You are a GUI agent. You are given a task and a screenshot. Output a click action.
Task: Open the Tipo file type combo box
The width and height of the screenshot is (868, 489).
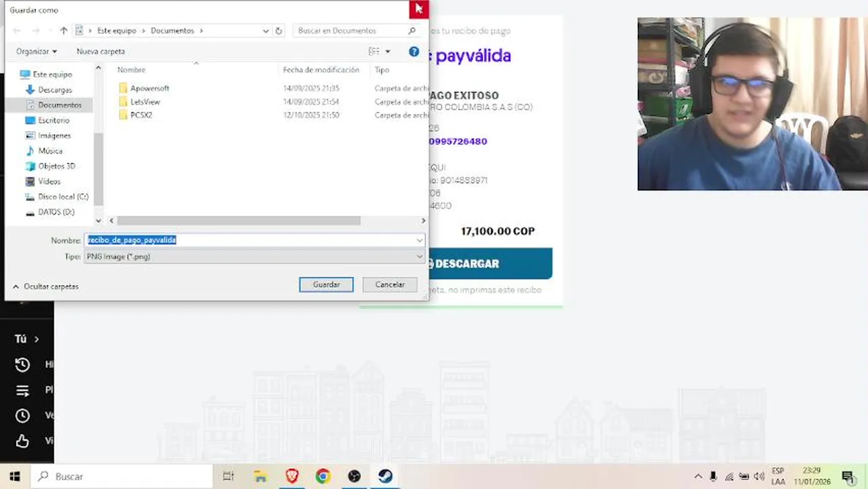255,257
